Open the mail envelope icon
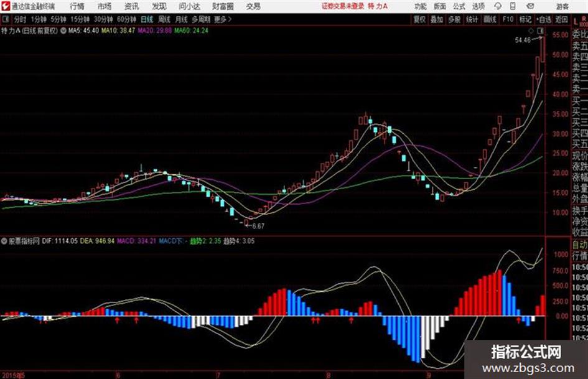The height and width of the screenshot is (379, 588). (x=530, y=6)
